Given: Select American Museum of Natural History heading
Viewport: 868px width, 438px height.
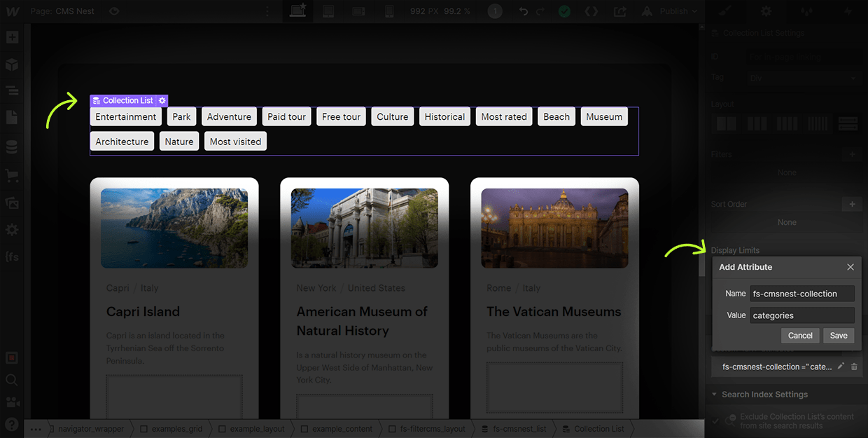Looking at the screenshot, I should pyautogui.click(x=362, y=321).
